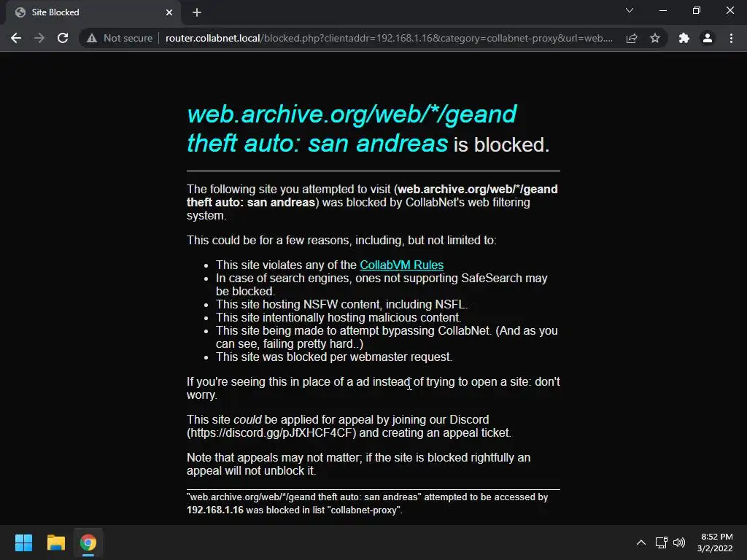This screenshot has height=560, width=747.
Task: Go back to the previous page
Action: click(x=16, y=38)
